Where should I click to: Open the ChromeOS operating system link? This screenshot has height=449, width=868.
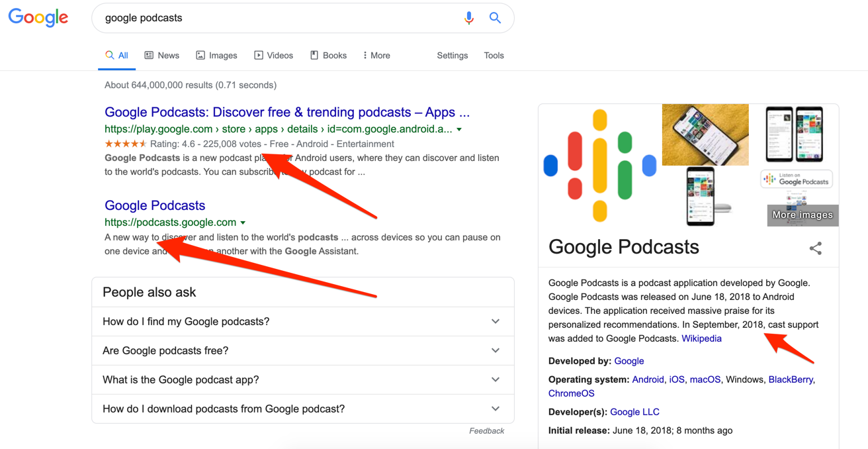(x=572, y=393)
